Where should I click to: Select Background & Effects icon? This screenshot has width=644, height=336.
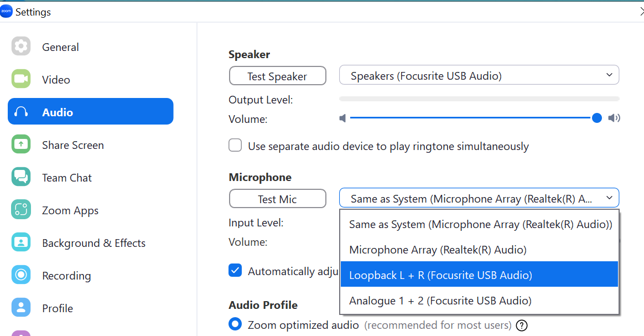point(21,242)
